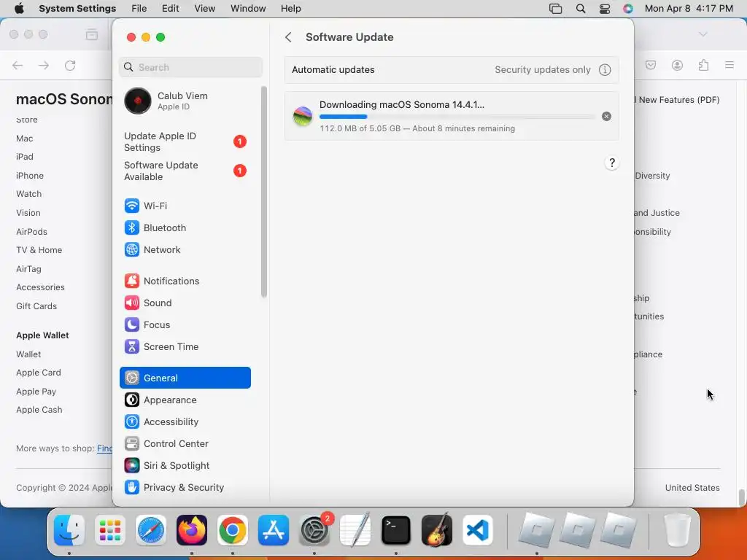Click System Settings icon in Dock
Screen dimensions: 747x560
coord(314,530)
